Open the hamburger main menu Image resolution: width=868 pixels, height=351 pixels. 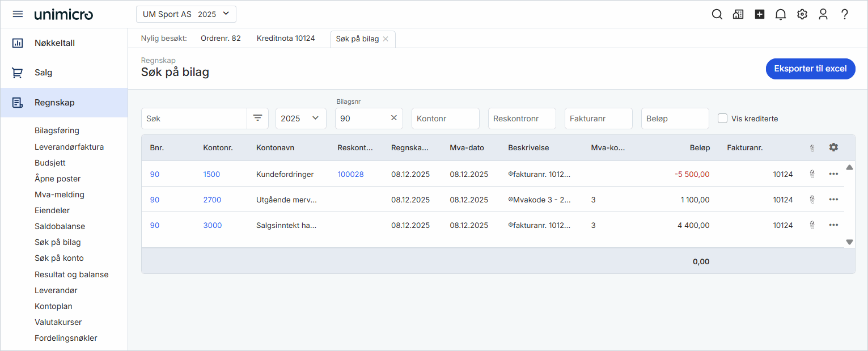click(18, 14)
